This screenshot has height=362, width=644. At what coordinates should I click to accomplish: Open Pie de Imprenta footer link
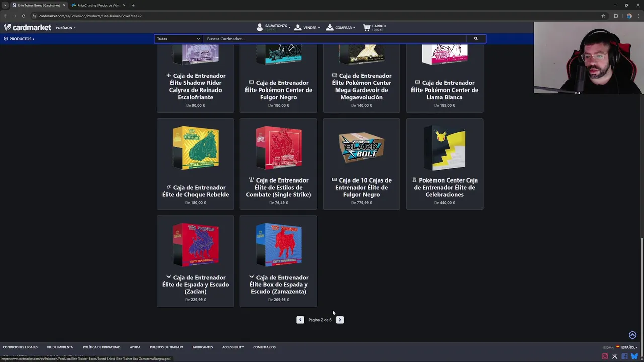(x=60, y=347)
